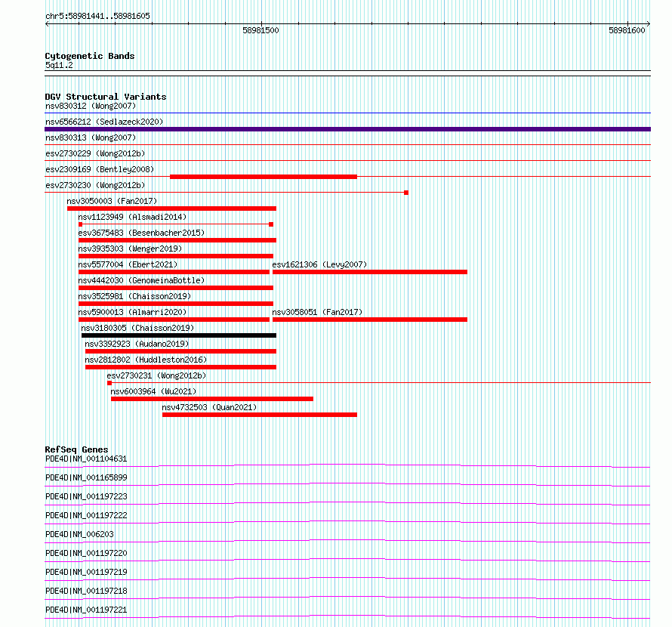Select the red nsv3050003 variant bar

171,208
